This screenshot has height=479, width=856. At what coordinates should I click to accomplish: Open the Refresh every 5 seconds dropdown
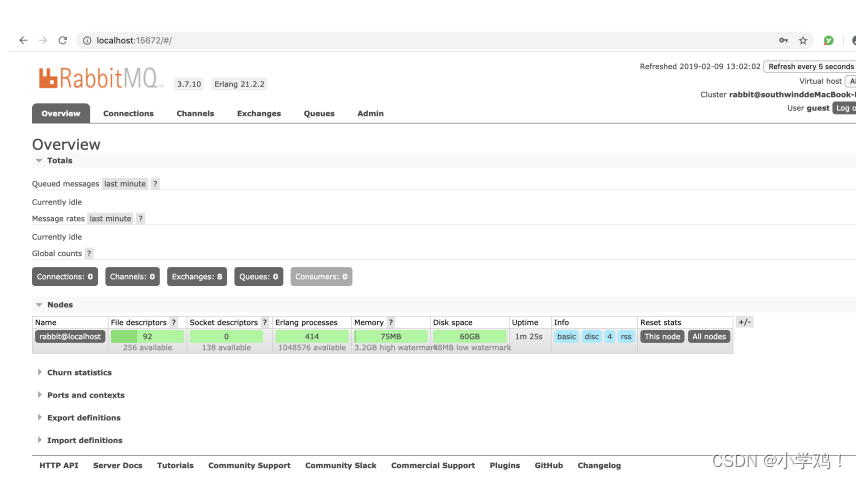point(810,67)
